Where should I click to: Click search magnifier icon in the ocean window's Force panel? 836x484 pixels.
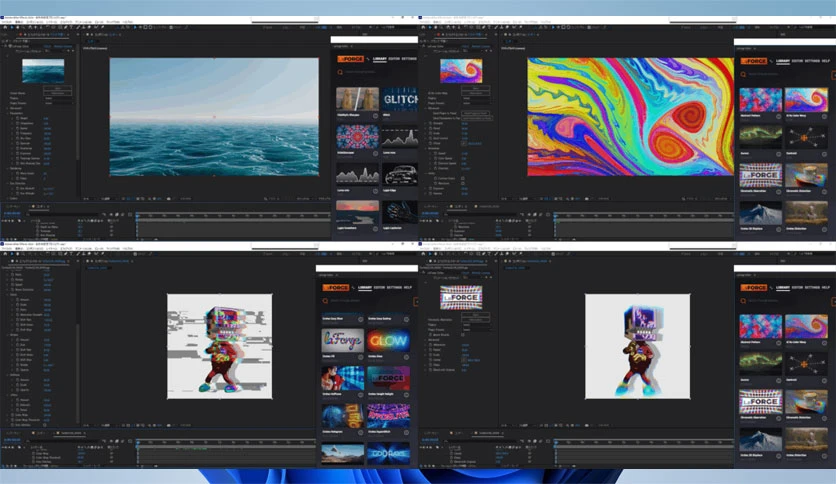340,72
